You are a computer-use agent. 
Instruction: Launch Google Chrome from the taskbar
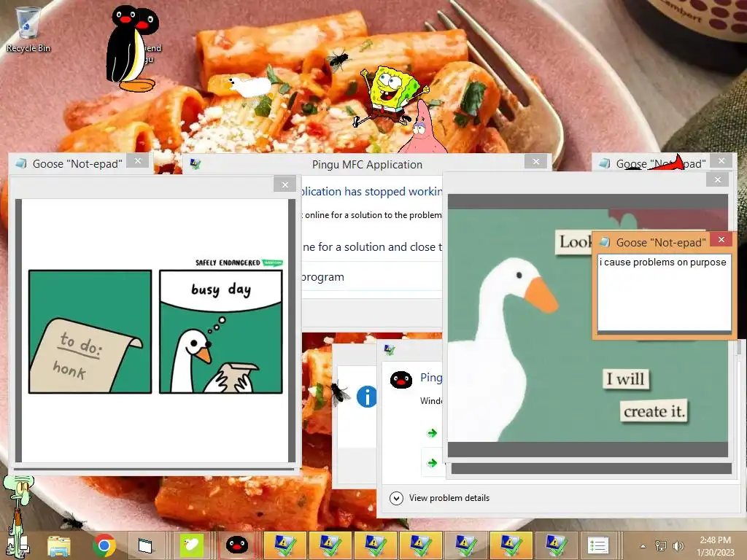104,545
